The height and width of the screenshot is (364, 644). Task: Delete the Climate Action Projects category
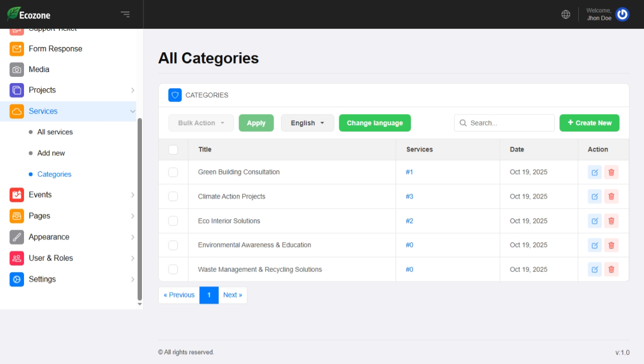[x=611, y=196]
